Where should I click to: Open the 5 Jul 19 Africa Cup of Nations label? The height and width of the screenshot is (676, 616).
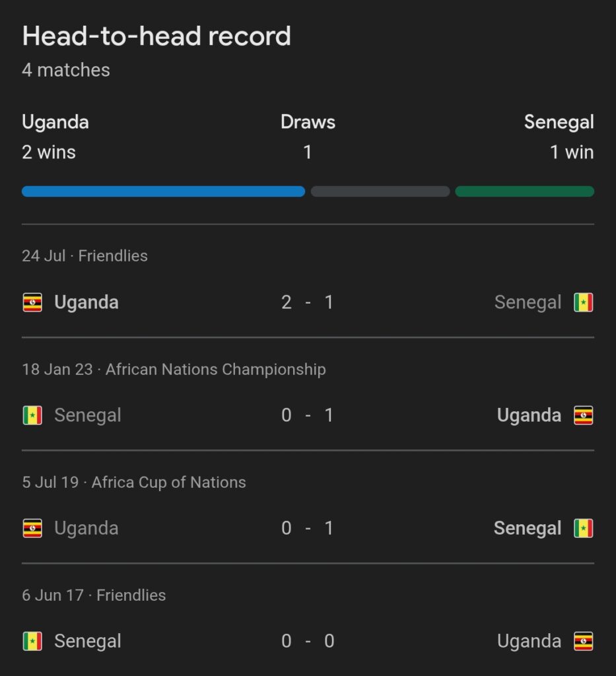tap(134, 483)
